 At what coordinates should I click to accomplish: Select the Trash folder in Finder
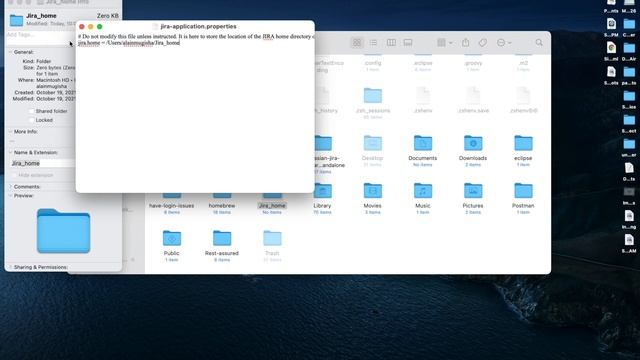pyautogui.click(x=272, y=238)
